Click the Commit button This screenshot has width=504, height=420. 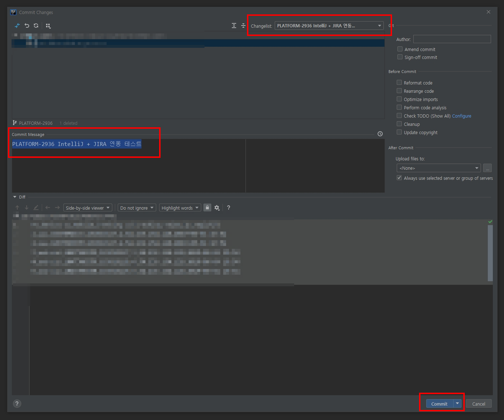(x=440, y=404)
